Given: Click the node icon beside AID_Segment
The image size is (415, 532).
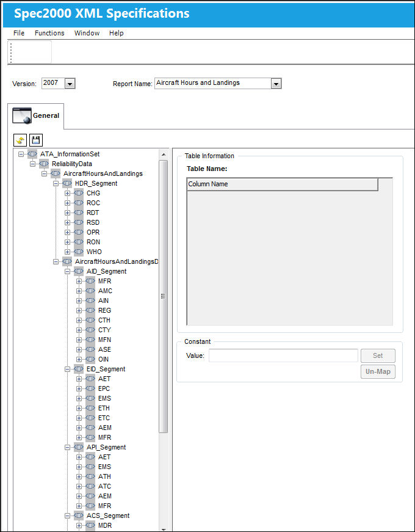Looking at the screenshot, I should pos(79,271).
